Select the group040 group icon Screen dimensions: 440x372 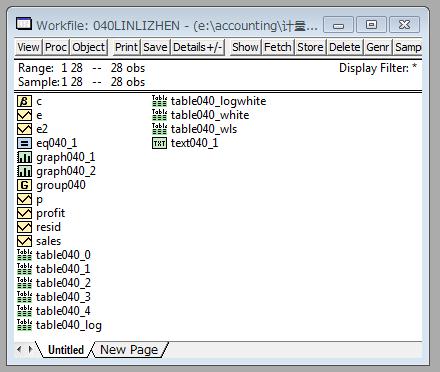24,185
